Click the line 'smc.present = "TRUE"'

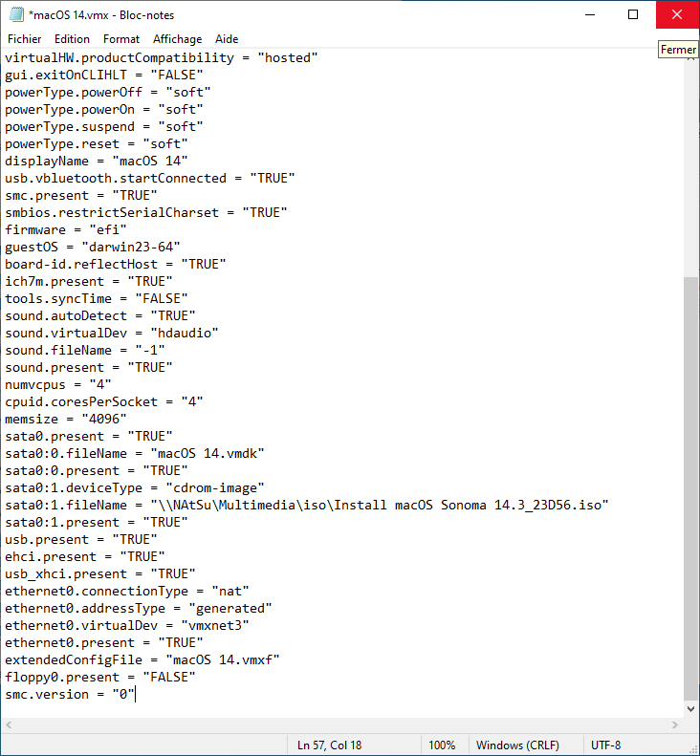[81, 195]
